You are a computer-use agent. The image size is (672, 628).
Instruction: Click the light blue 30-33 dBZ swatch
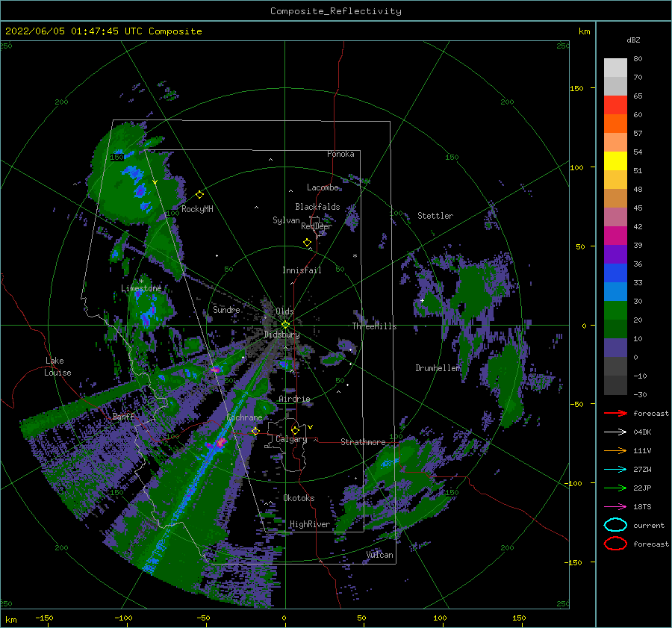[615, 292]
